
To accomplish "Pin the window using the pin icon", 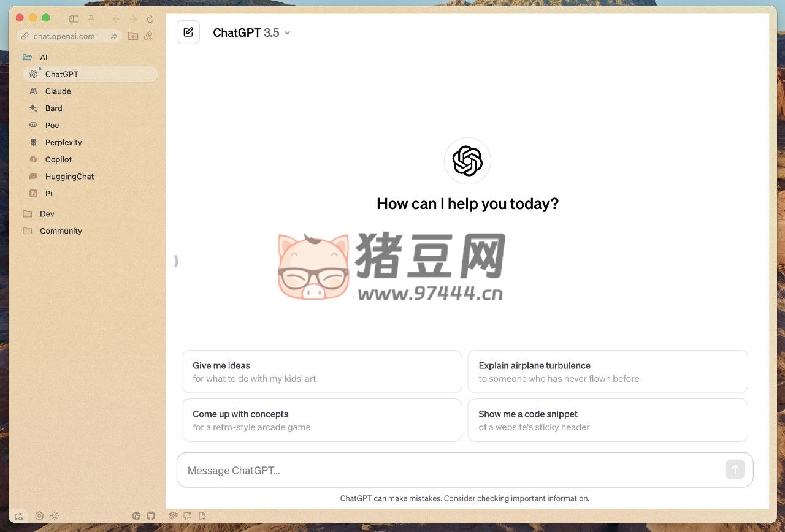I will point(91,19).
